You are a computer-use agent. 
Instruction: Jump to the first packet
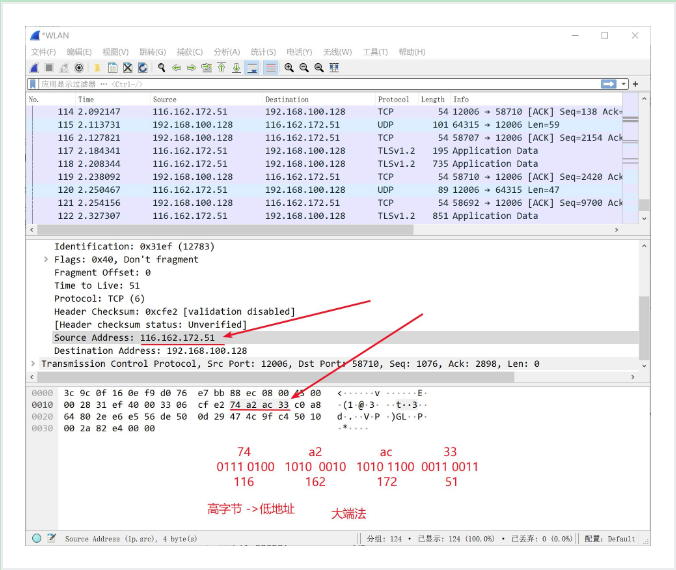click(222, 68)
